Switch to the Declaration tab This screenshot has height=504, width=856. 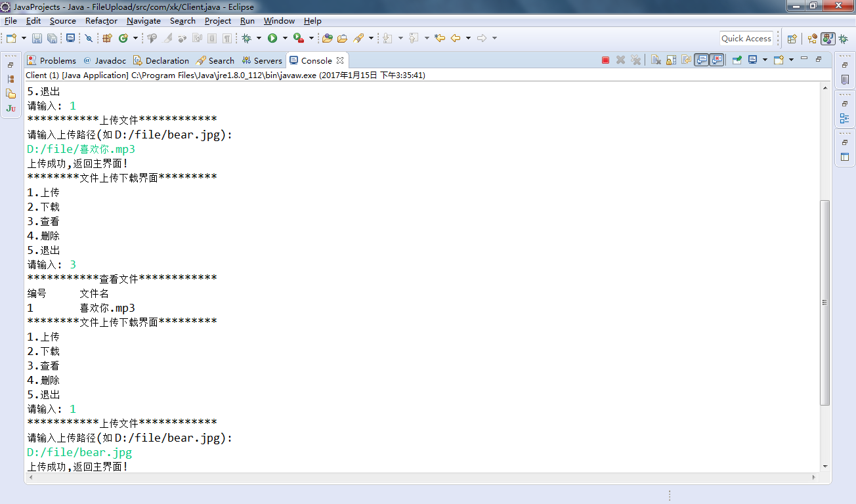[161, 60]
